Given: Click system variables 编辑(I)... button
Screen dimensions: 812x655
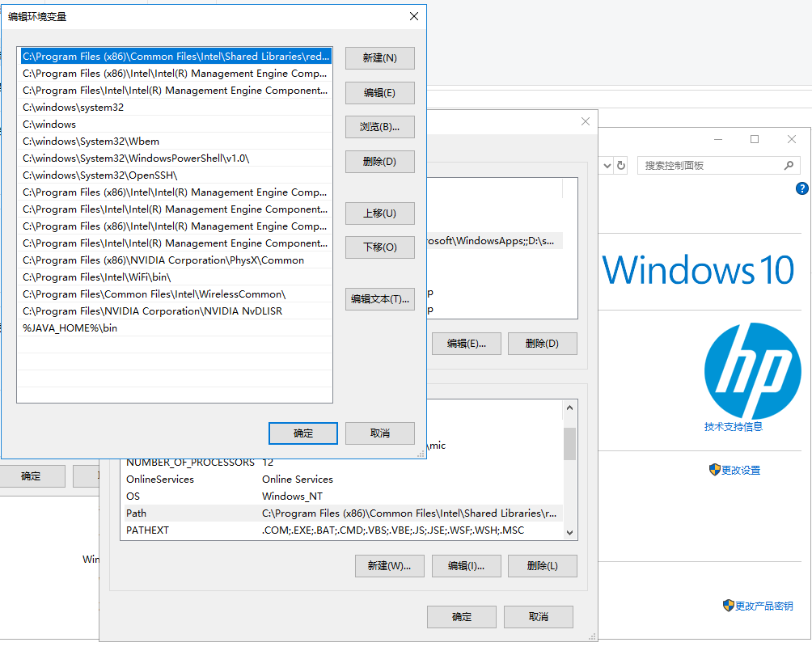Looking at the screenshot, I should tap(466, 566).
